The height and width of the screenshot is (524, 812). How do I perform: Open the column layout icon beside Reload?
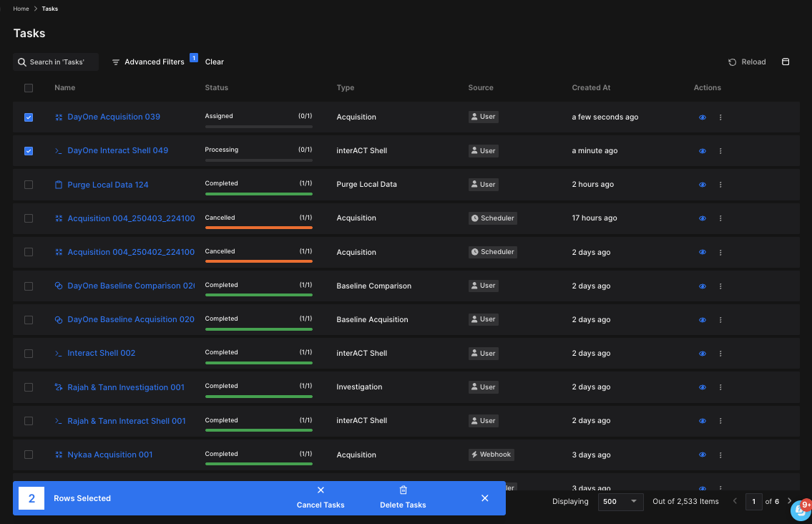tap(786, 62)
